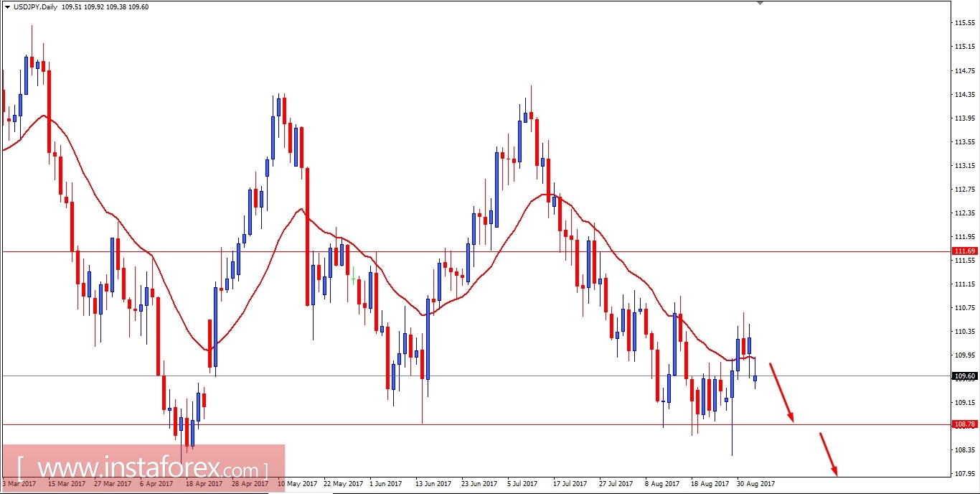Viewport: 980px width, 494px height.
Task: Click the red 108.78 support price tag
Action: 965,424
